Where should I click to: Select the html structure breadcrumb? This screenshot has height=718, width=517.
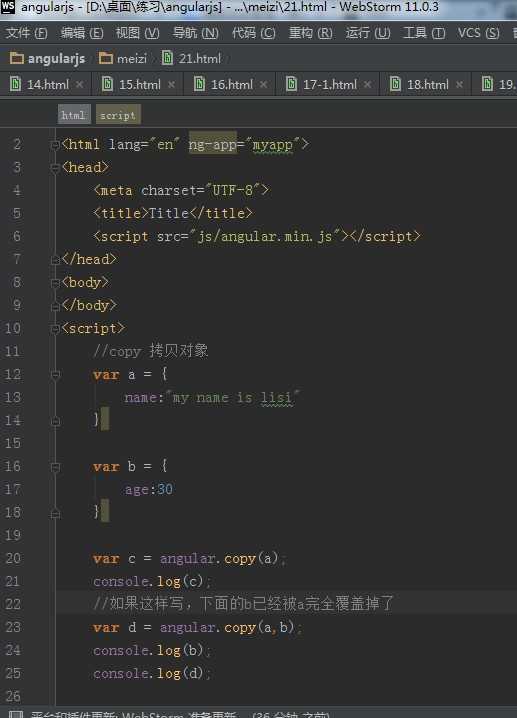point(74,114)
